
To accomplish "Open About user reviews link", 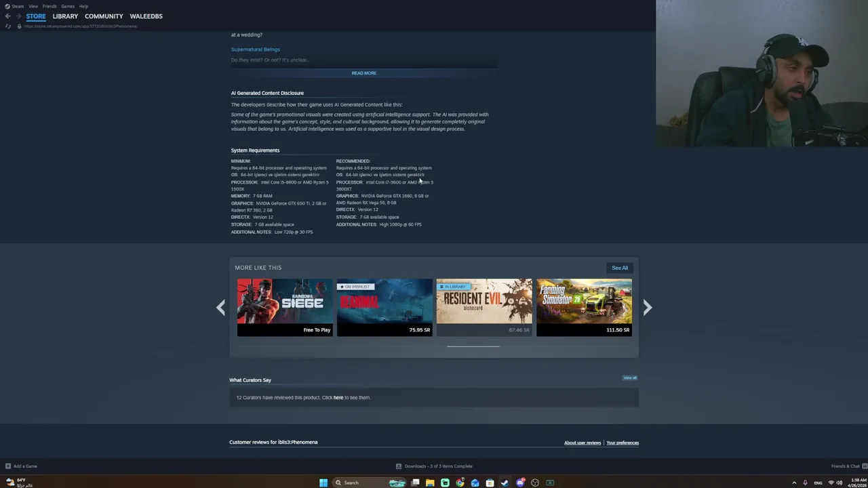I will [x=583, y=443].
